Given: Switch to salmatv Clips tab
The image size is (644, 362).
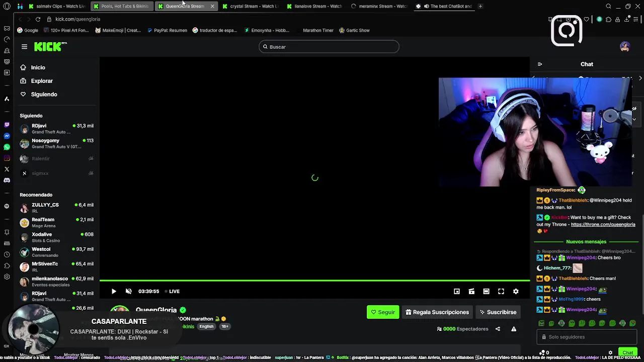Looking at the screenshot, I should click(x=57, y=6).
